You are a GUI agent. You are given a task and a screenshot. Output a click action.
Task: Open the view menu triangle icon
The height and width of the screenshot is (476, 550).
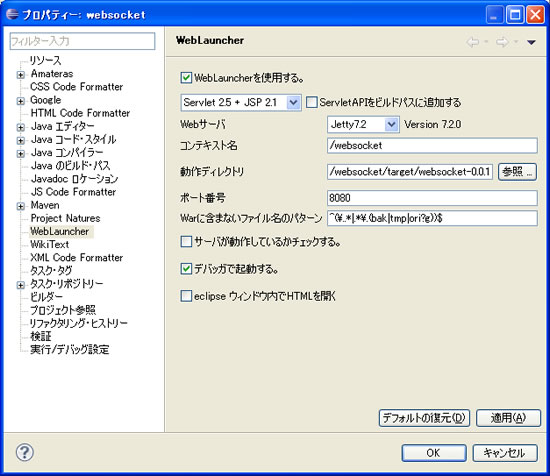click(531, 42)
